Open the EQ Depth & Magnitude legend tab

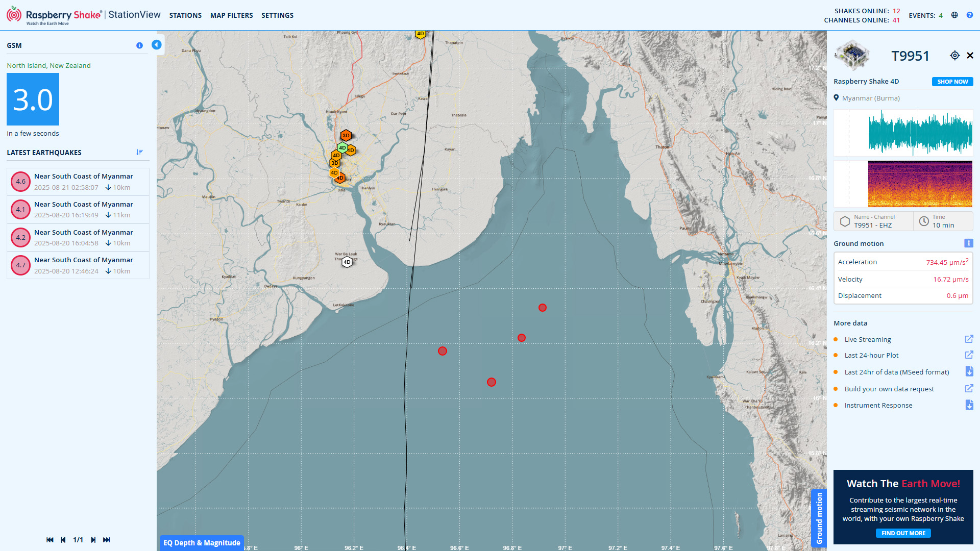tap(202, 543)
